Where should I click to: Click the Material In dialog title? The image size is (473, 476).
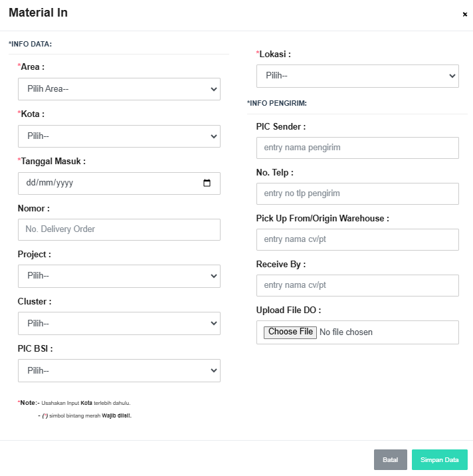(38, 13)
